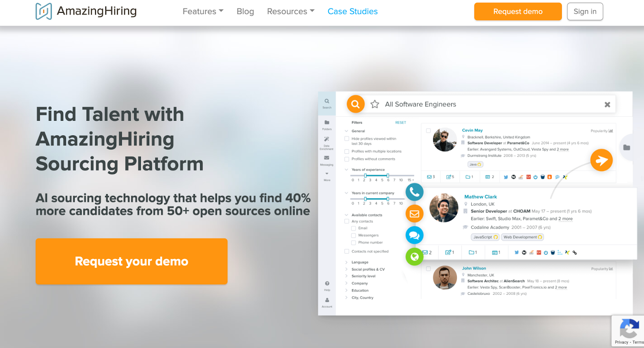Check Any contacts option

pyautogui.click(x=347, y=221)
